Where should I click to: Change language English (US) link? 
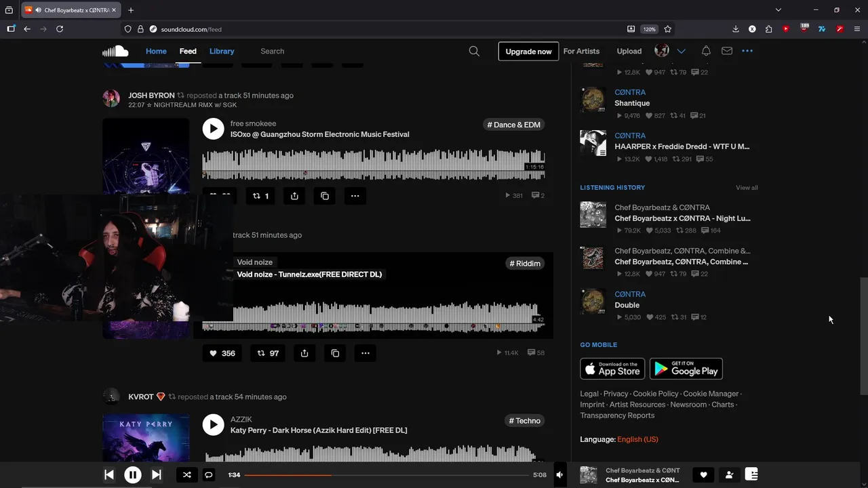[x=637, y=439]
